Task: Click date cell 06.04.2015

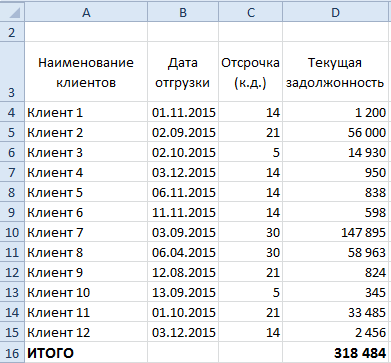Action: coord(183,252)
